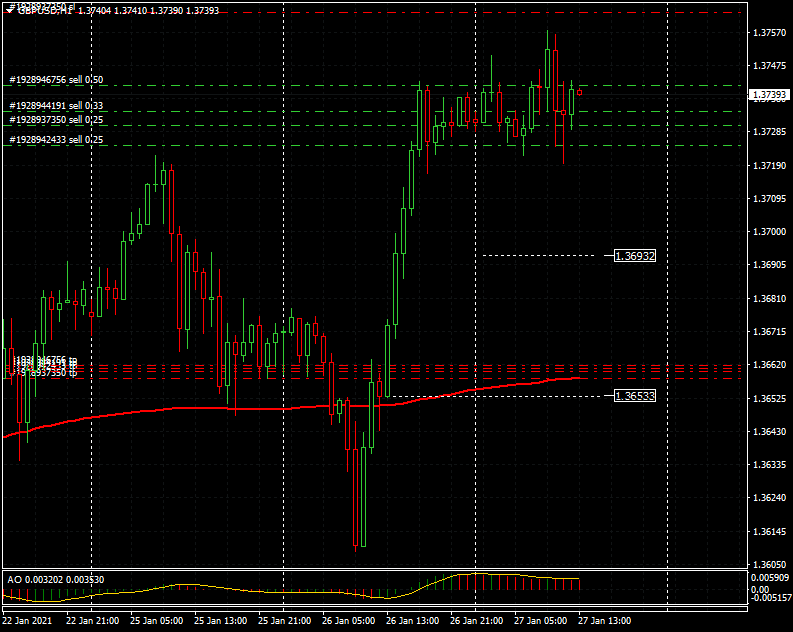Click the 27 Jan 13:00 time label
The height and width of the screenshot is (632, 793).
(604, 621)
